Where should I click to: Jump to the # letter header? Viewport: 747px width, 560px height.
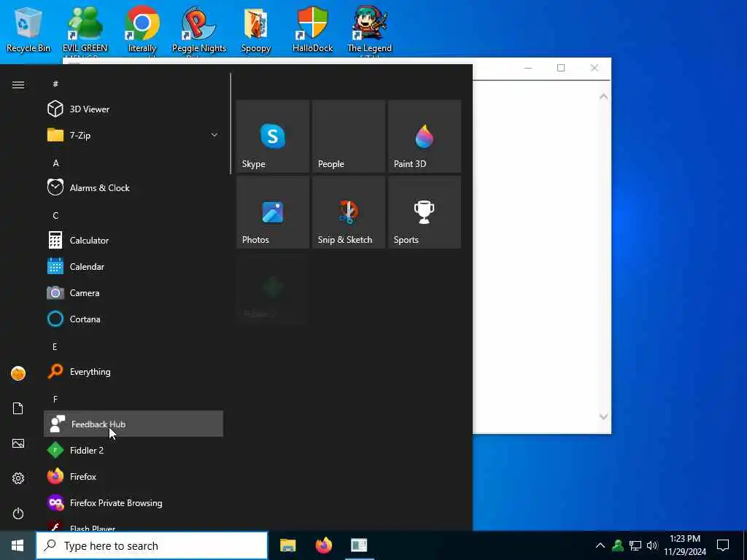(55, 84)
